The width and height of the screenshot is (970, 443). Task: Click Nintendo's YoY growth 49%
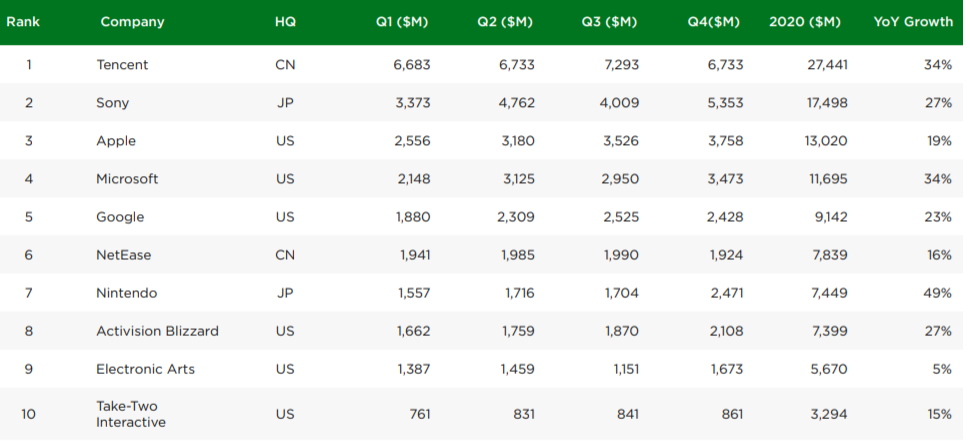point(938,293)
